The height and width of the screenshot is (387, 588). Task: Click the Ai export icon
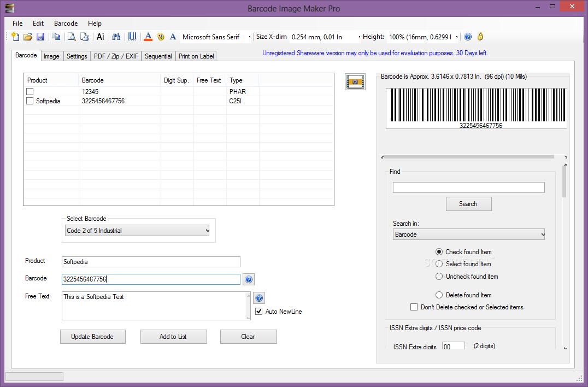tap(101, 37)
